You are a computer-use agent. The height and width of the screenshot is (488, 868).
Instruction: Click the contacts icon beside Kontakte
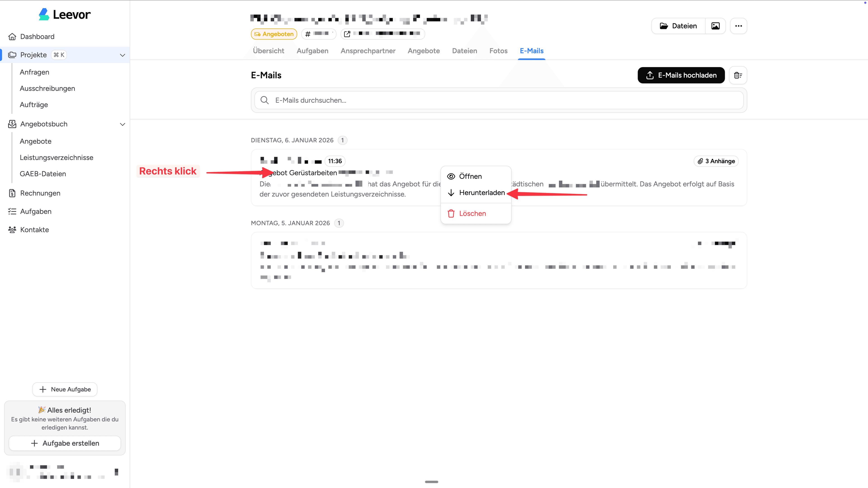(x=12, y=229)
